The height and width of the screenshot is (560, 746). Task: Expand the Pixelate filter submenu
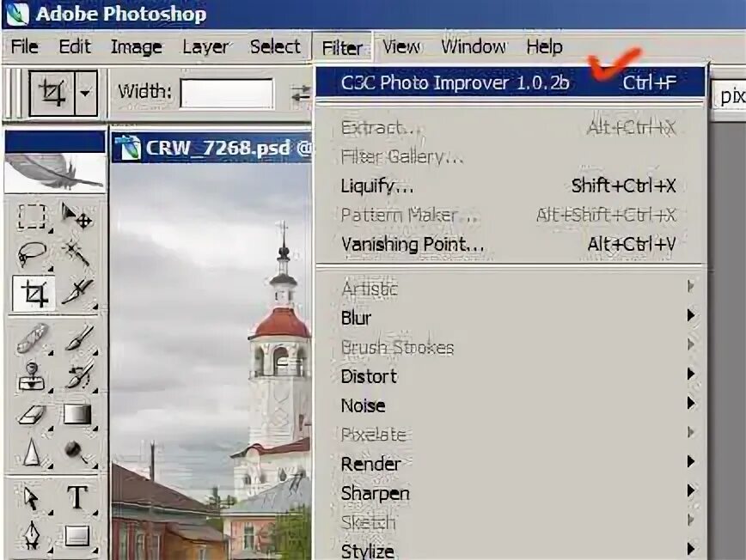510,435
